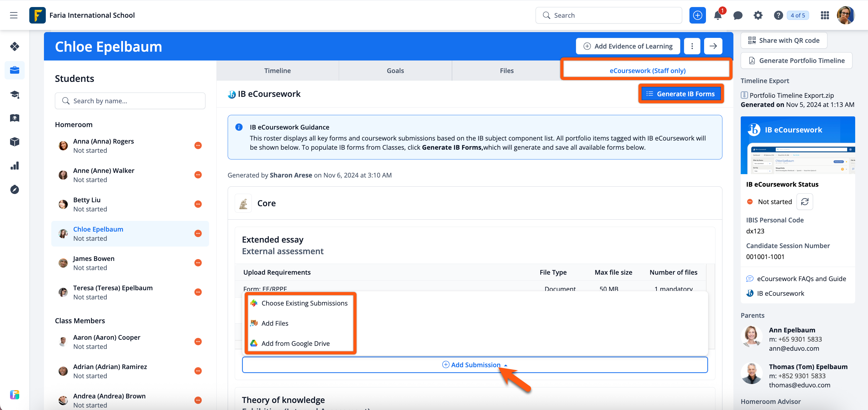Open the three-dot more options menu
This screenshot has height=410, width=868.
point(692,46)
